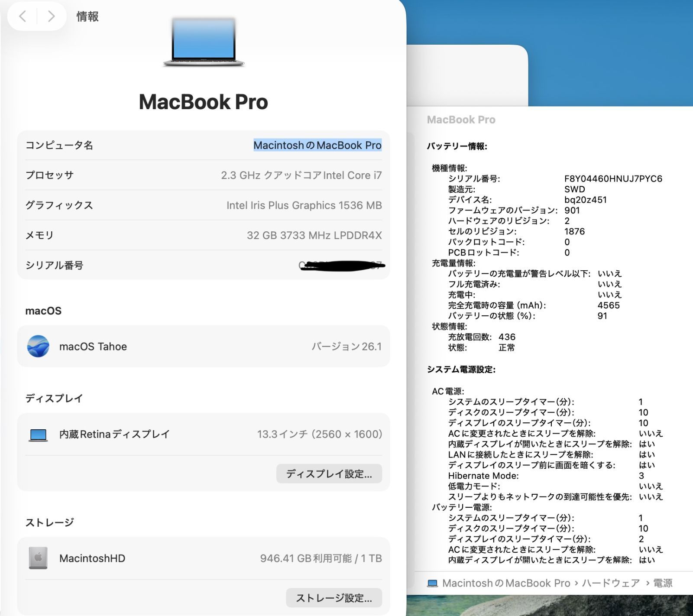Open ディスプレイ設定... button
The height and width of the screenshot is (616, 693).
329,474
